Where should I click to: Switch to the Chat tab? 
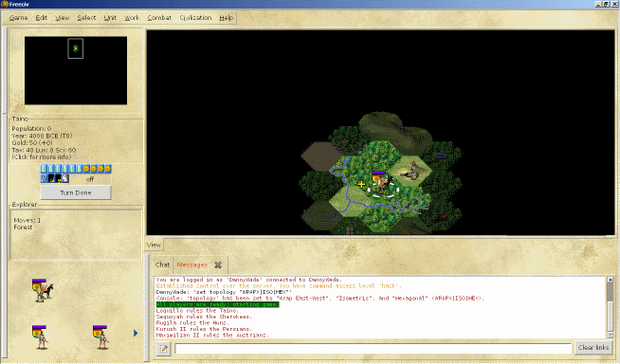(162, 264)
